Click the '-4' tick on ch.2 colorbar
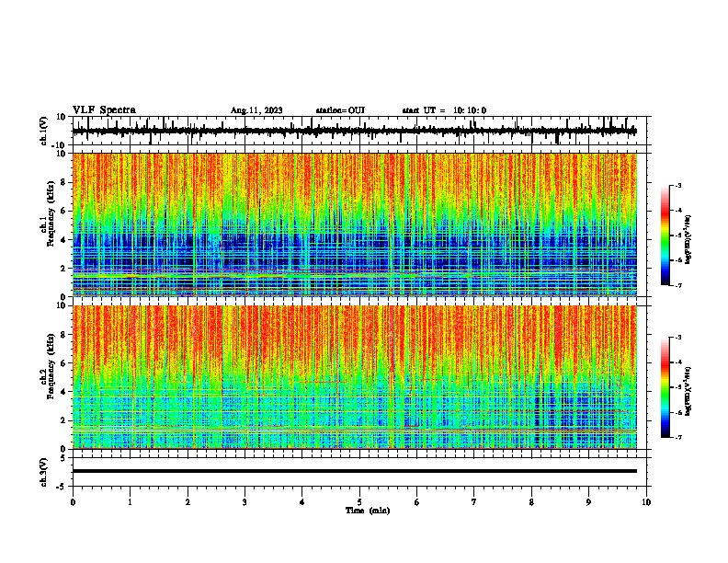The height and width of the screenshot is (563, 728). point(677,362)
